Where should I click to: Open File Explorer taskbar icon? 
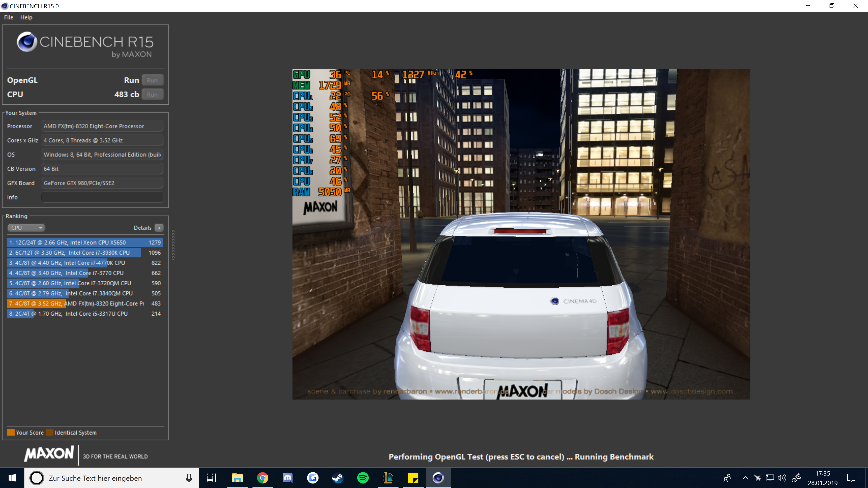pos(237,478)
